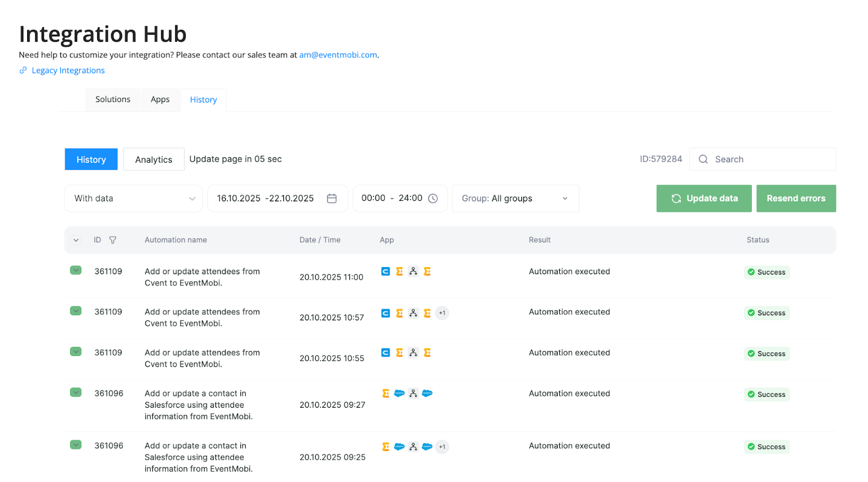Click the filter funnel icon next to ID
The width and height of the screenshot is (868, 482).
coord(113,240)
